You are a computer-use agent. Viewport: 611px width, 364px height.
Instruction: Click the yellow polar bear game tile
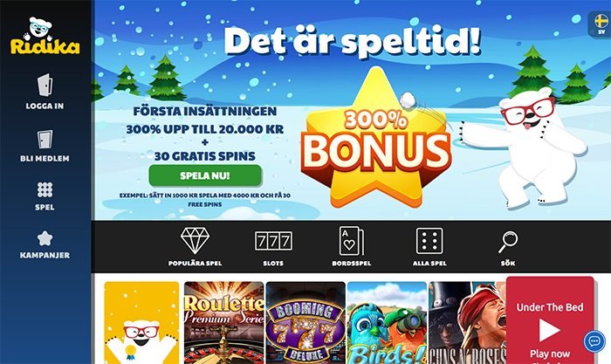click(141, 323)
